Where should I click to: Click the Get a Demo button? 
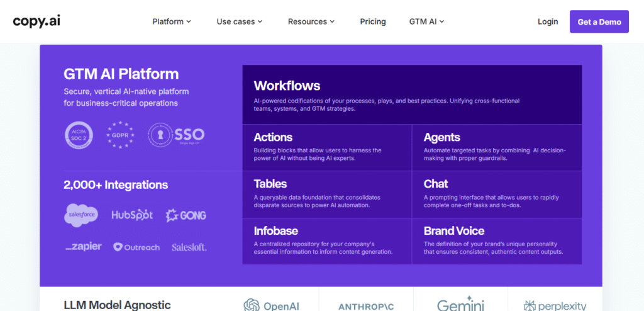[x=599, y=22]
